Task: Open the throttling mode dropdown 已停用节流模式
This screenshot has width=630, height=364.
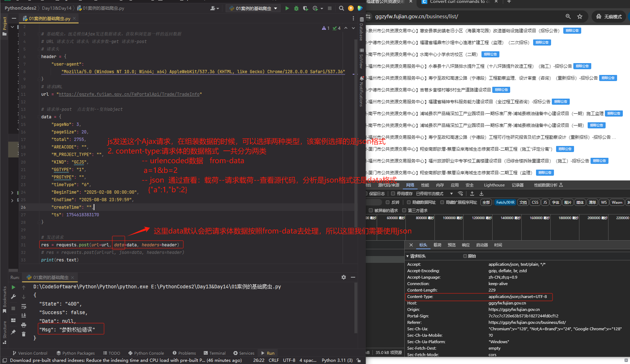Action: click(x=435, y=194)
